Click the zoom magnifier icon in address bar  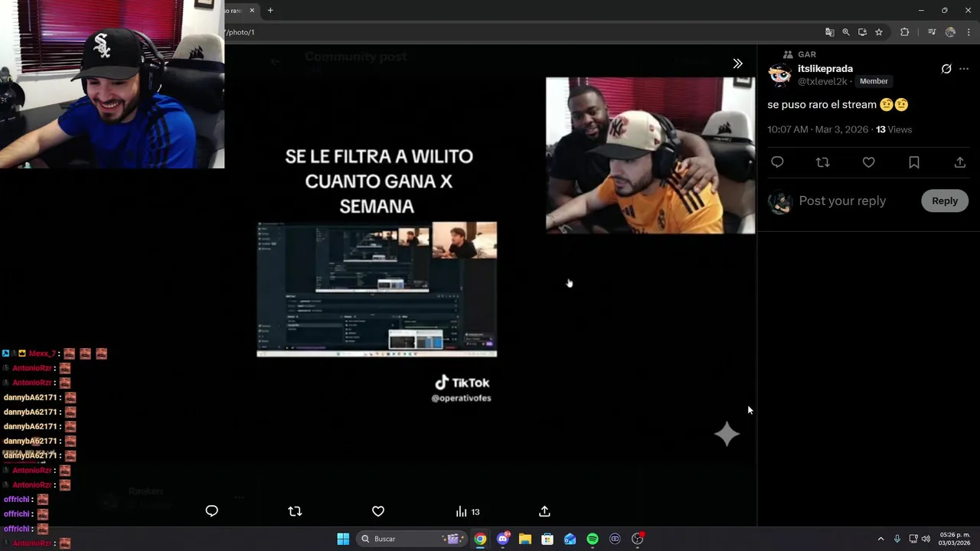[846, 32]
